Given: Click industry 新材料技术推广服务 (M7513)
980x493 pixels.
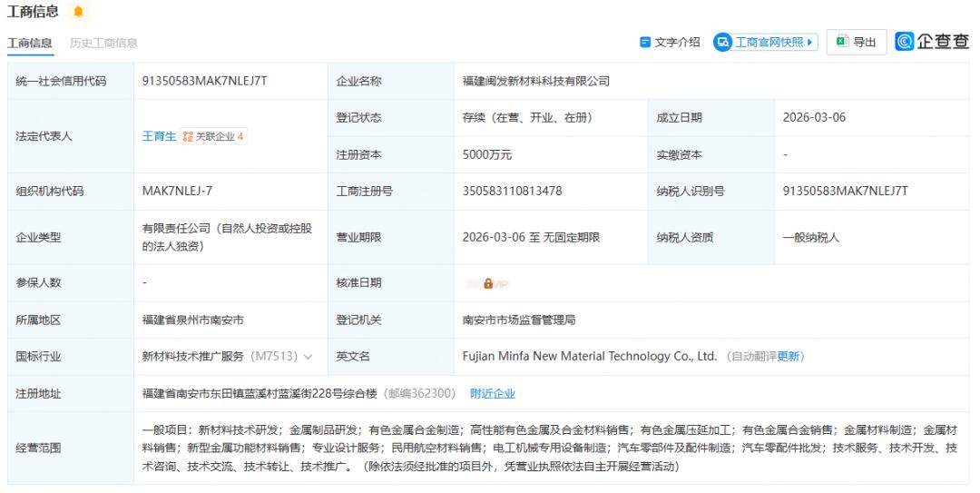Looking at the screenshot, I should click(220, 357).
